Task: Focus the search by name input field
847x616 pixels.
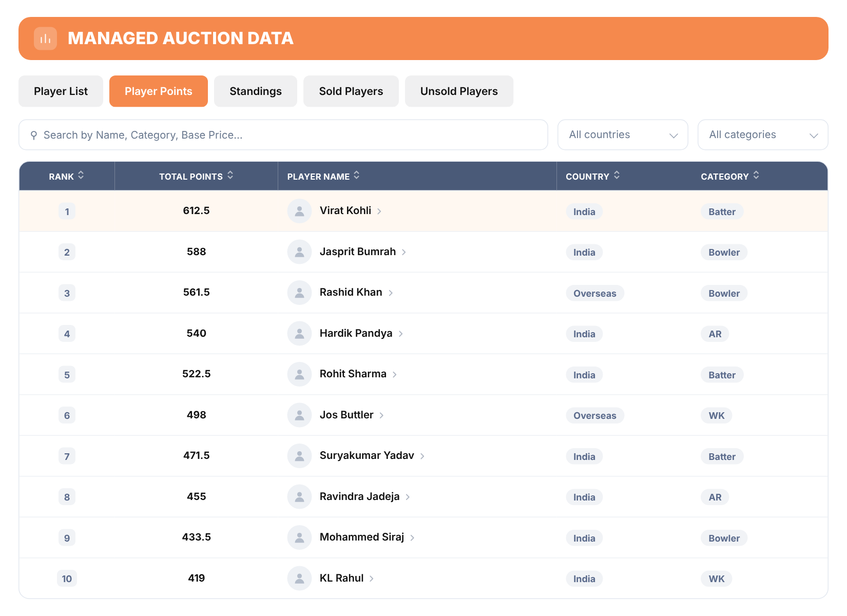Action: [283, 135]
